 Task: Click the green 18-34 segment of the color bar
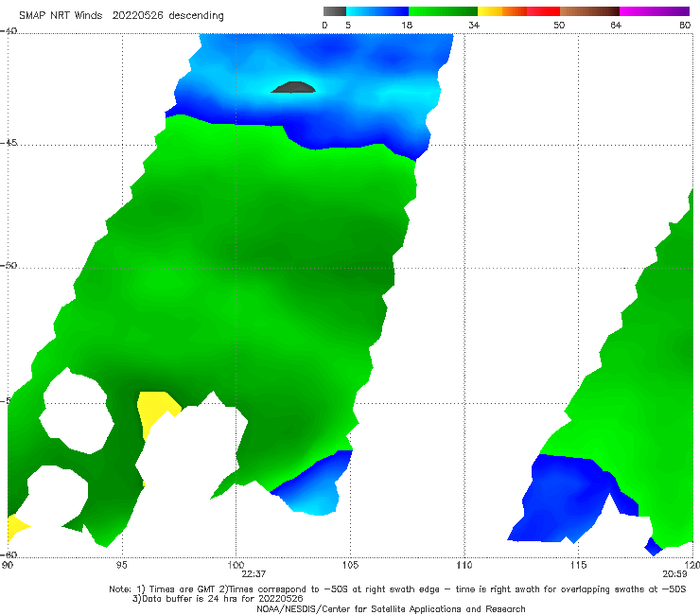coord(443,11)
